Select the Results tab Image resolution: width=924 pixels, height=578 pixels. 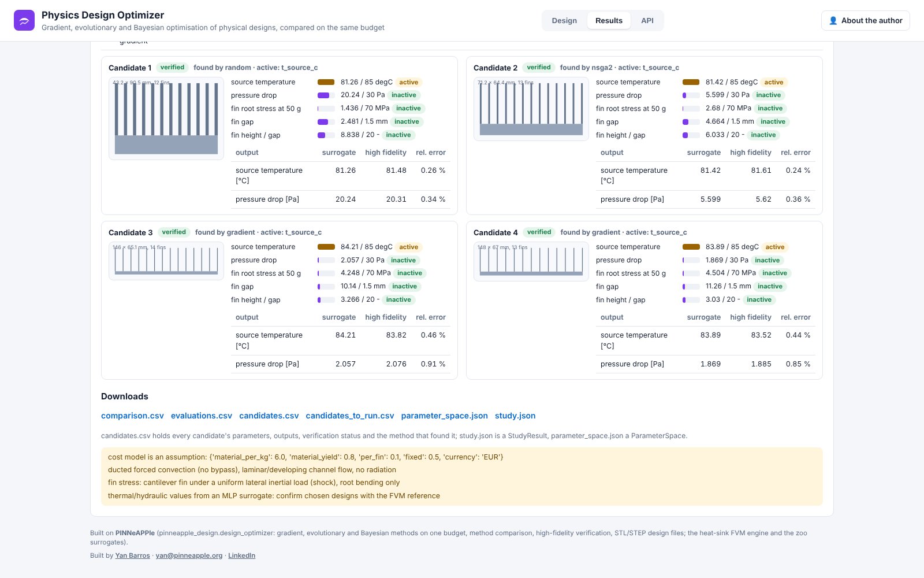coord(609,21)
